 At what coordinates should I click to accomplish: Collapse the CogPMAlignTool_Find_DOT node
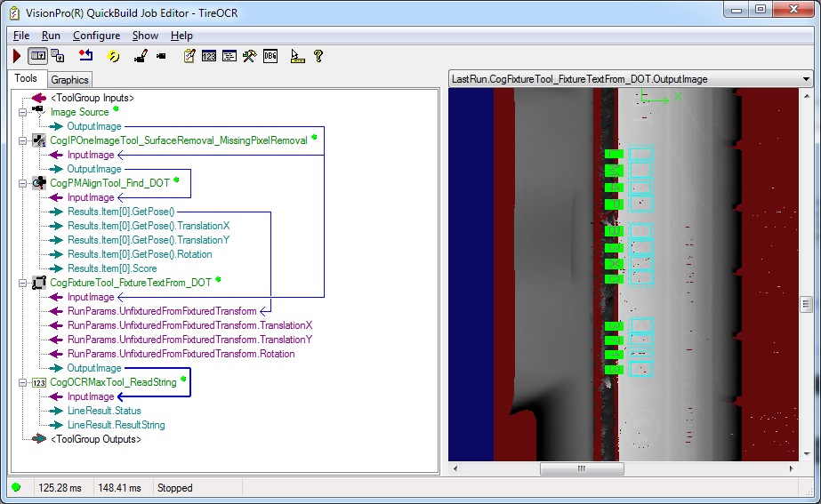(x=22, y=183)
